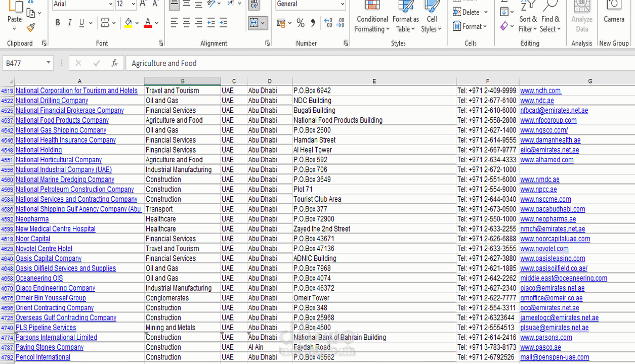
Task: Click the Insert Function fx button
Action: click(x=115, y=63)
